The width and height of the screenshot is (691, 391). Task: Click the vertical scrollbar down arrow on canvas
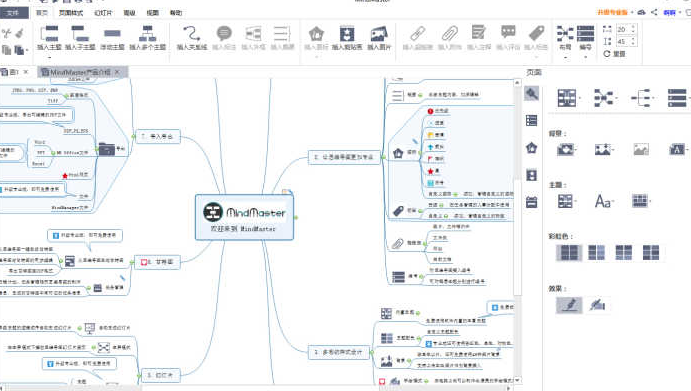pos(517,380)
